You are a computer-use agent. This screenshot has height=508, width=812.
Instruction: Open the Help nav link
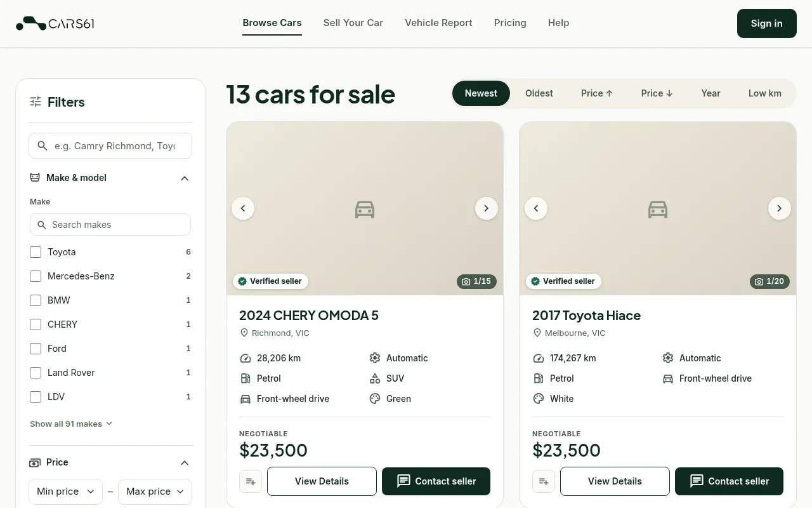(x=558, y=23)
